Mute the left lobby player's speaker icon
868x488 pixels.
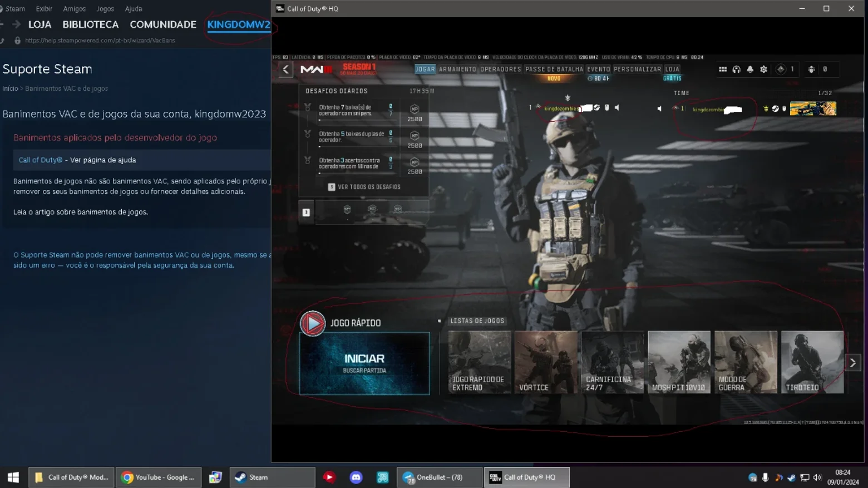coord(617,108)
